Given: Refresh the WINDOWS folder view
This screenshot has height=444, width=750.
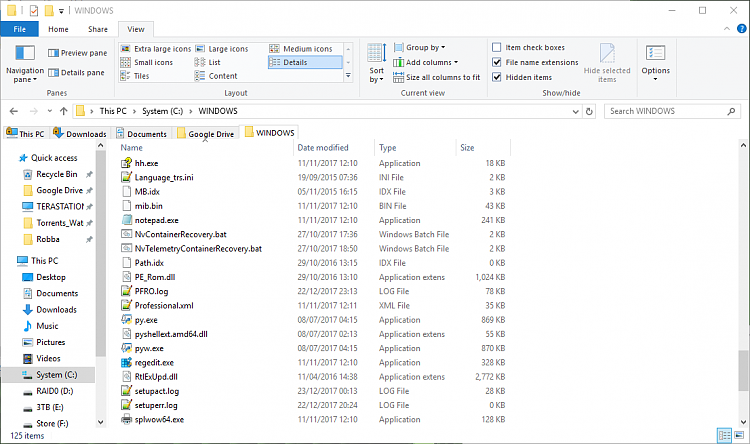Looking at the screenshot, I should point(589,111).
